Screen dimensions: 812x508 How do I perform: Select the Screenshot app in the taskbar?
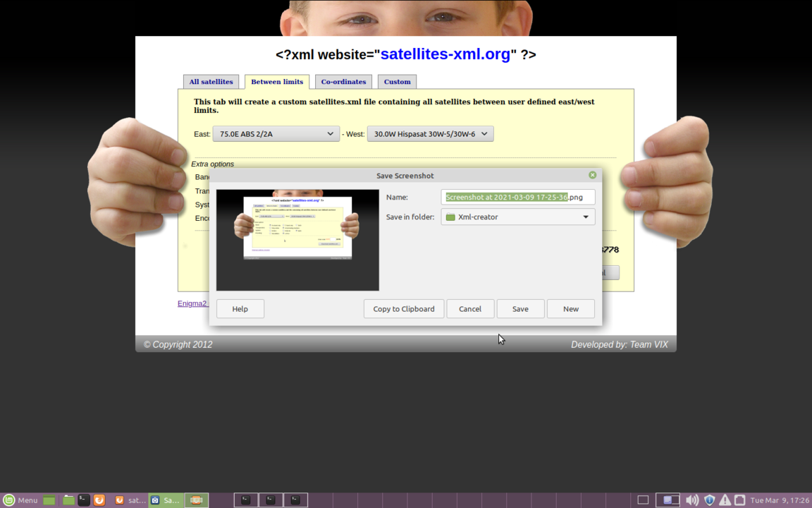coord(164,500)
